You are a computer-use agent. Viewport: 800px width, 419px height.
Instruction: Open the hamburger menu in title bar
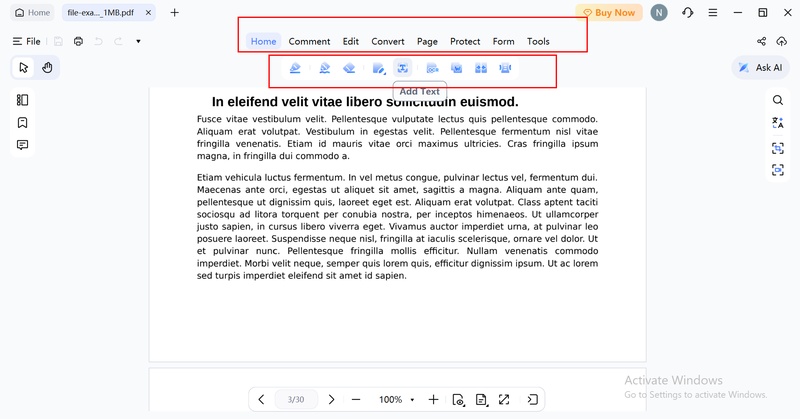713,13
